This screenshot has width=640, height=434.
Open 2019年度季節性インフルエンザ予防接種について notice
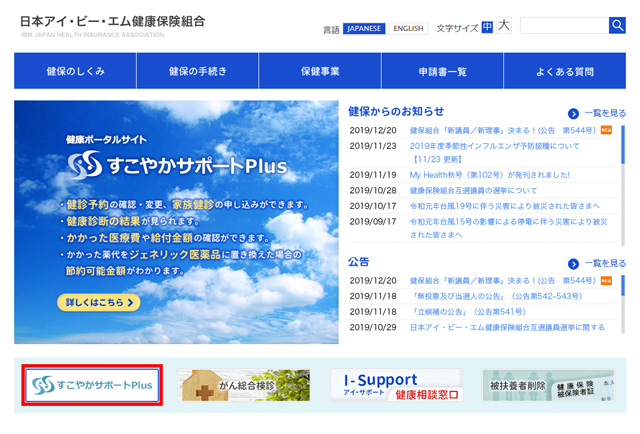494,152
